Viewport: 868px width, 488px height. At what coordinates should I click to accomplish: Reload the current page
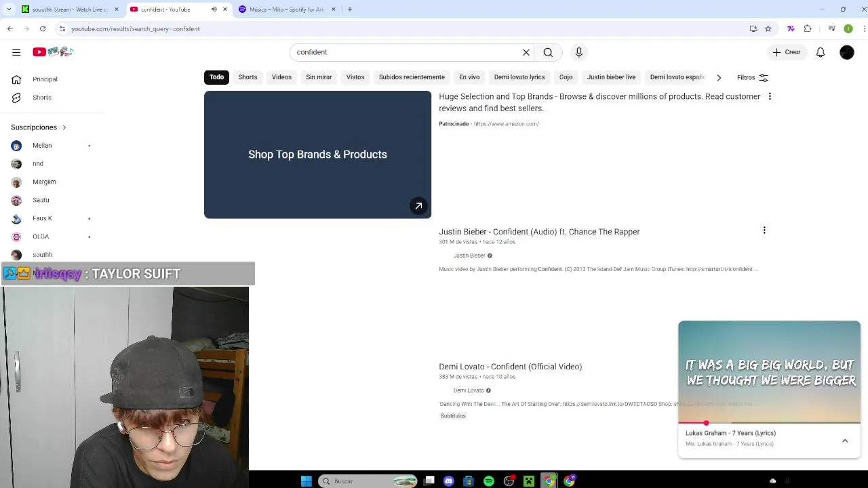click(x=43, y=28)
